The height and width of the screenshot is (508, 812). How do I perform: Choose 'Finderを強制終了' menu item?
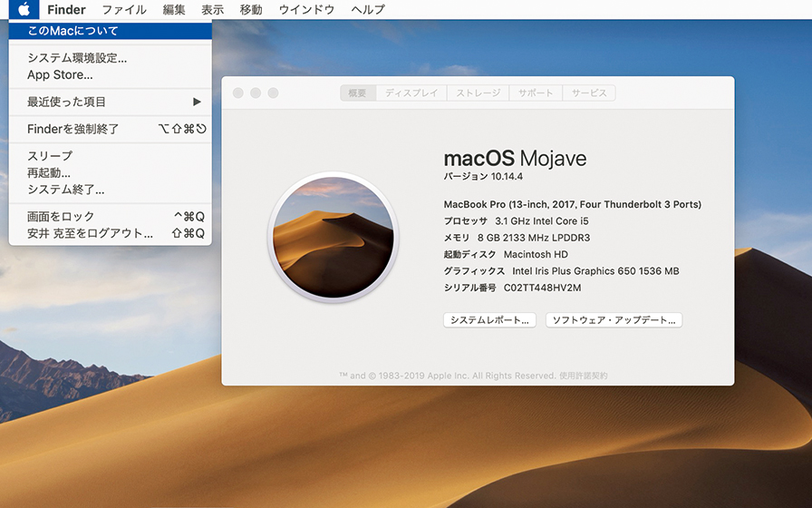click(x=72, y=129)
